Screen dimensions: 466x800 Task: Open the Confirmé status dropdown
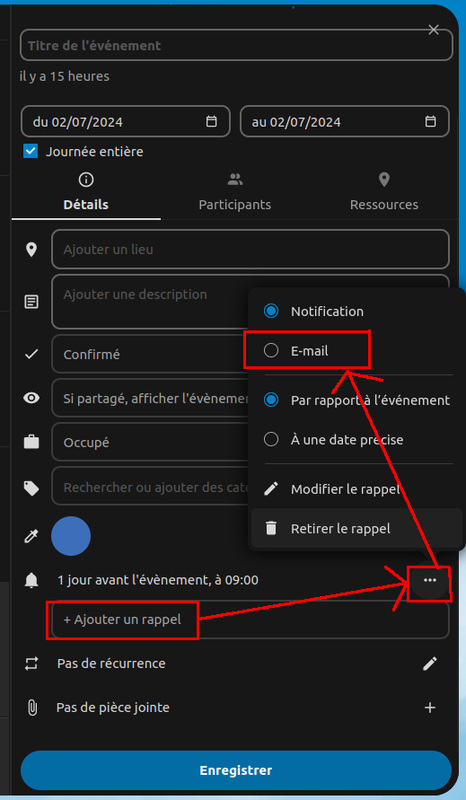150,354
